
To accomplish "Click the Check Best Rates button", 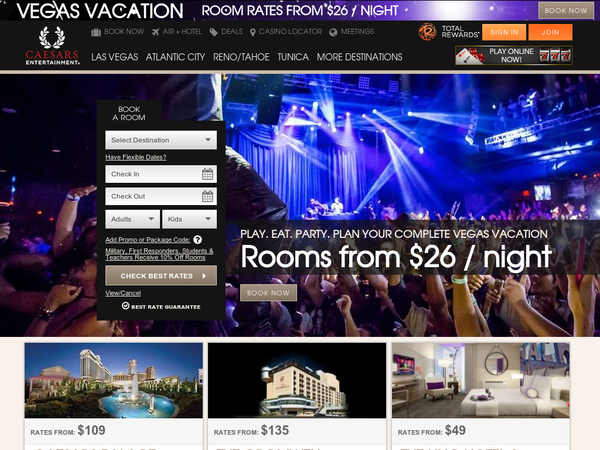I will [161, 276].
